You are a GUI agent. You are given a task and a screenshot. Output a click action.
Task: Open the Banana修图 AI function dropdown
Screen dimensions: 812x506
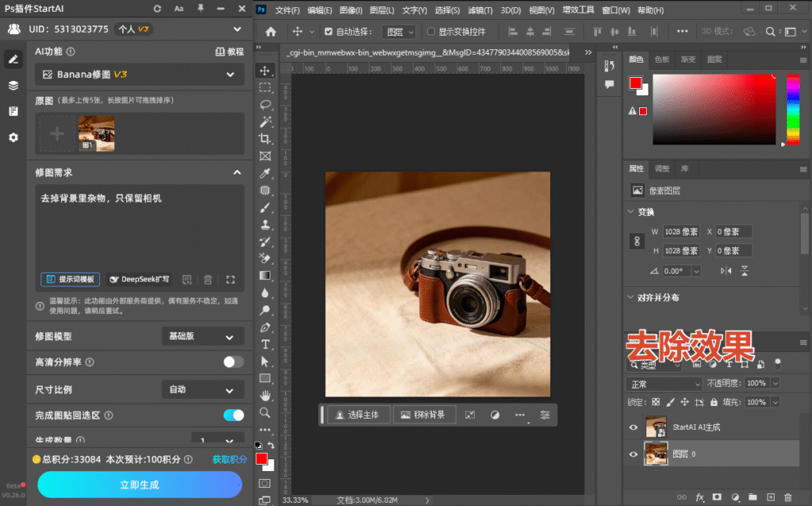(x=140, y=75)
